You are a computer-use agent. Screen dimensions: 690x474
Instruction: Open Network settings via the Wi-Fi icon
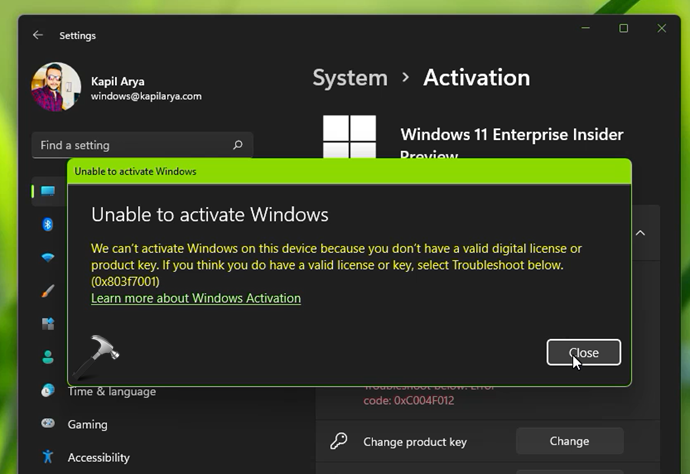(47, 258)
